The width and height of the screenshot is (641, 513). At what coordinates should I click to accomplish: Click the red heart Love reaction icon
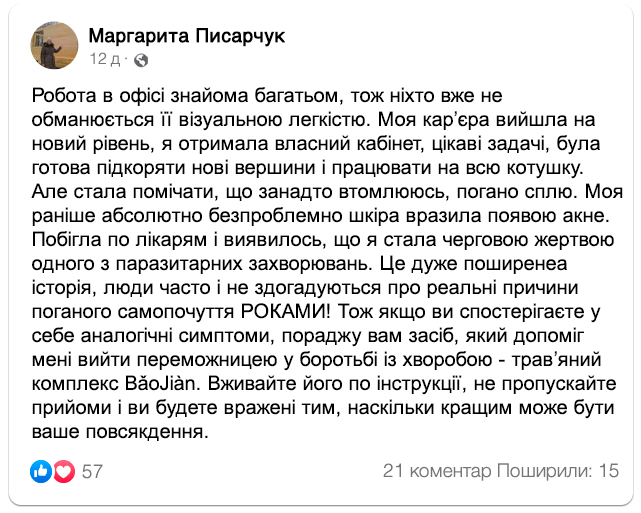click(x=64, y=471)
